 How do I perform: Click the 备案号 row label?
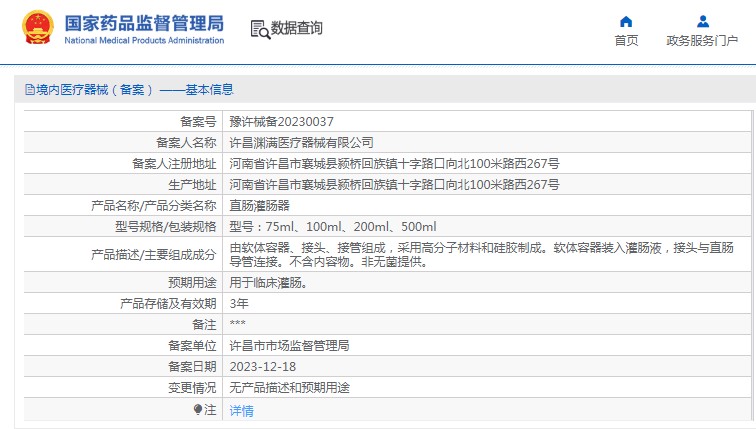pyautogui.click(x=198, y=121)
